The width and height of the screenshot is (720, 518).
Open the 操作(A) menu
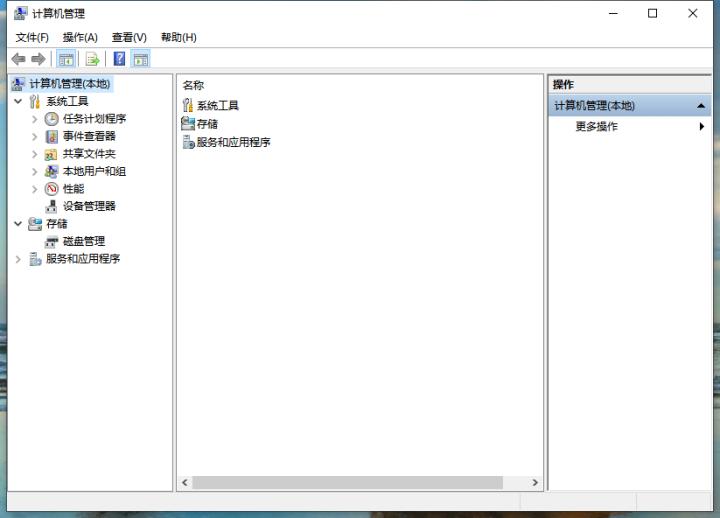80,37
